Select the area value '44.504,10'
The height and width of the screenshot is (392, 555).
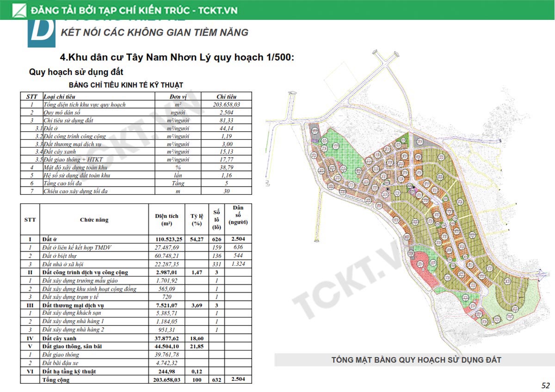click(x=167, y=346)
